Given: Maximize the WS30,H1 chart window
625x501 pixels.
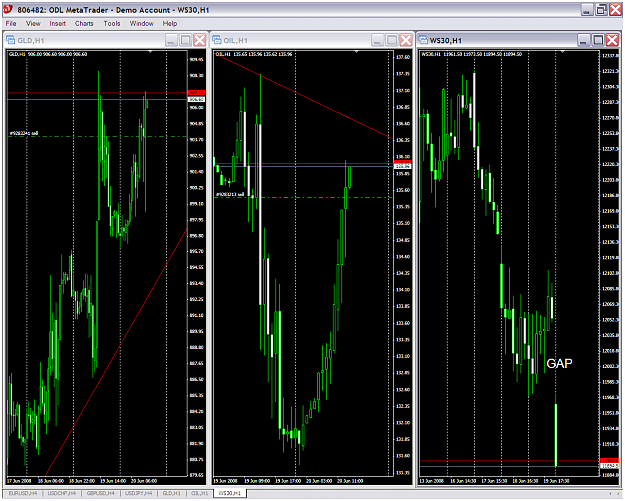Looking at the screenshot, I should [x=597, y=40].
